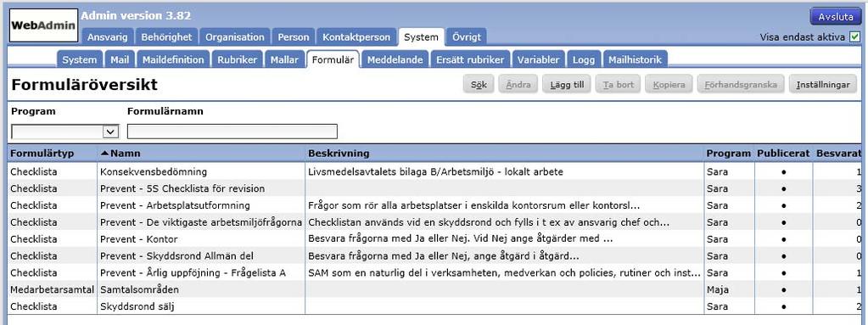Switch to the Mail sub-tab
This screenshot has width=868, height=325.
(x=120, y=59)
